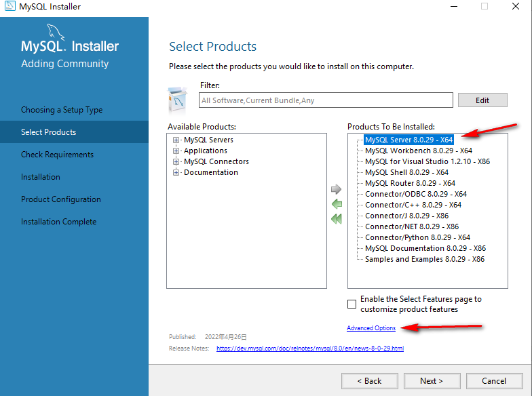Click the Edit filter button
Viewport: 532px width, 396px height.
point(482,100)
